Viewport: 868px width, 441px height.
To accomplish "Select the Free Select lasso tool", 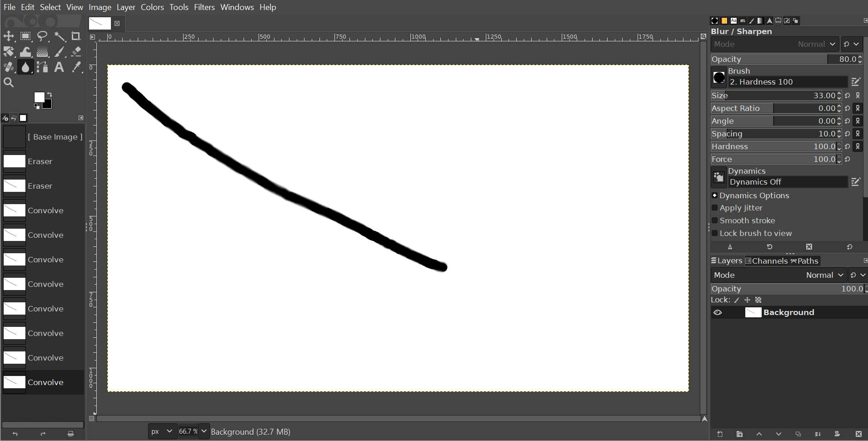I will (42, 36).
